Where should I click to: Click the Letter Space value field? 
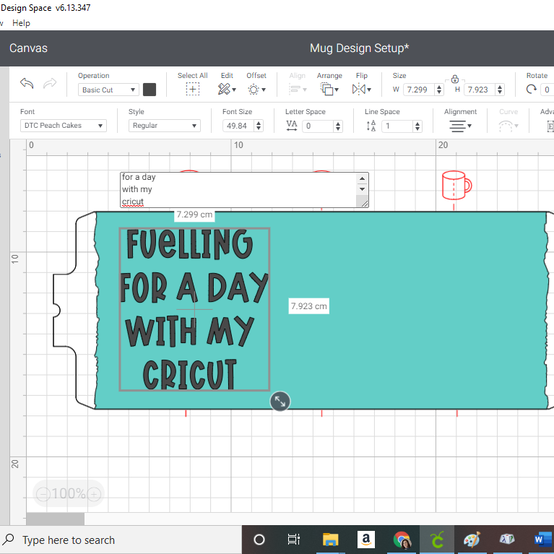pos(318,126)
